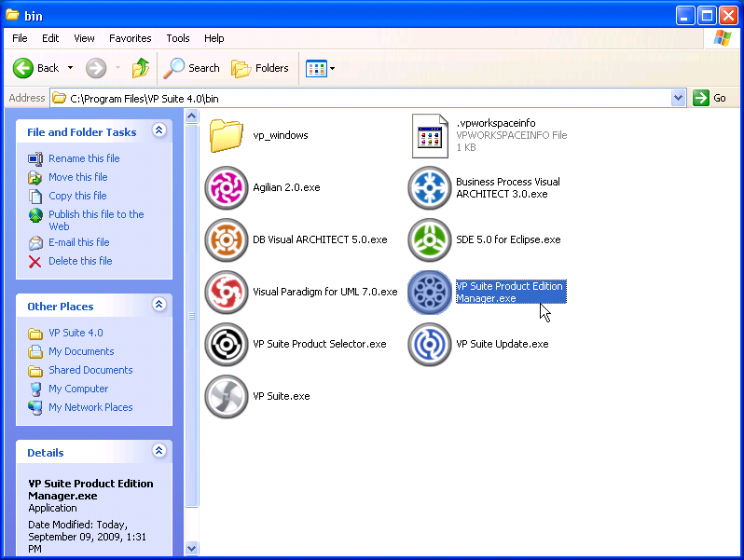This screenshot has width=744, height=560.
Task: Click the VP Suite.exe file name
Action: [x=282, y=396]
